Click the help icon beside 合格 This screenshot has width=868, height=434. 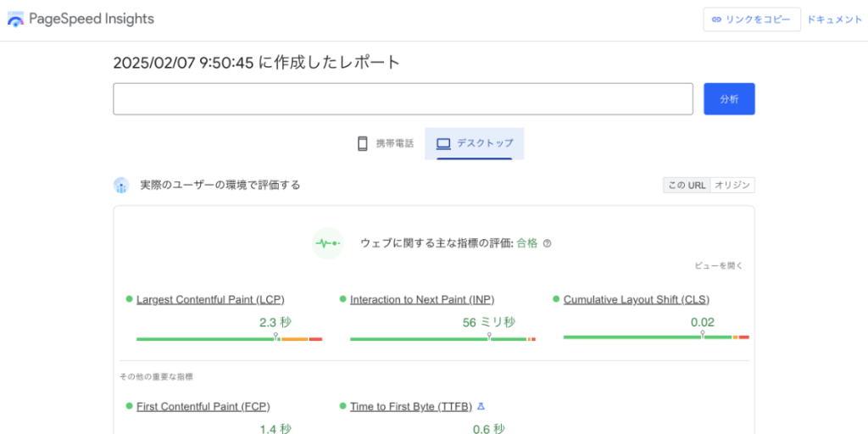coord(547,243)
